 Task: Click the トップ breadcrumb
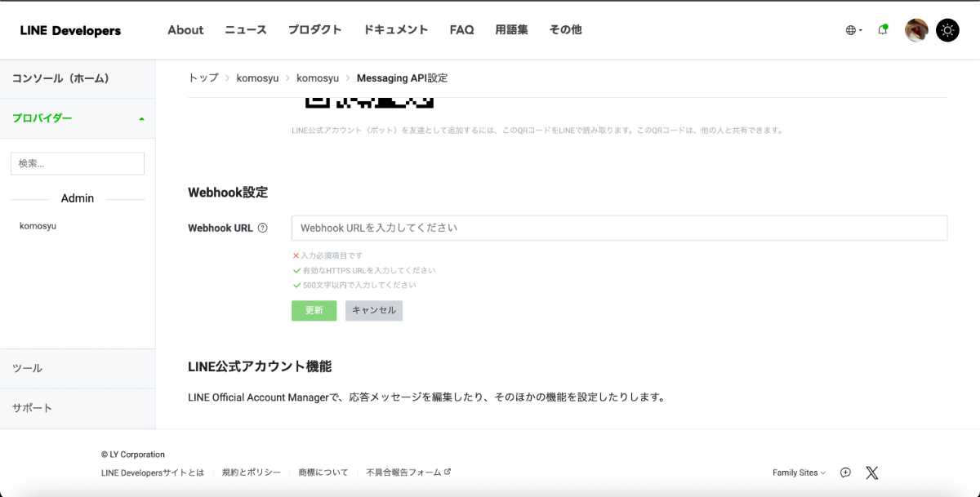tap(203, 78)
